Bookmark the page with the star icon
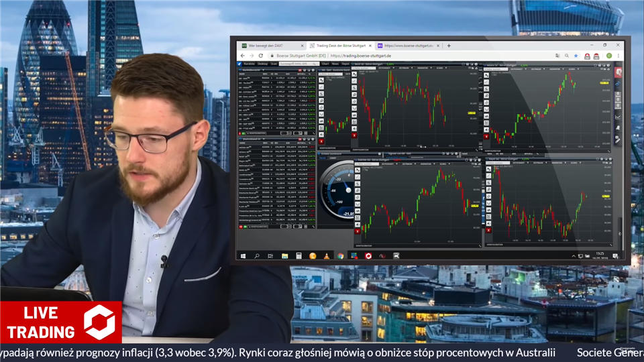The height and width of the screenshot is (362, 644). click(x=576, y=56)
